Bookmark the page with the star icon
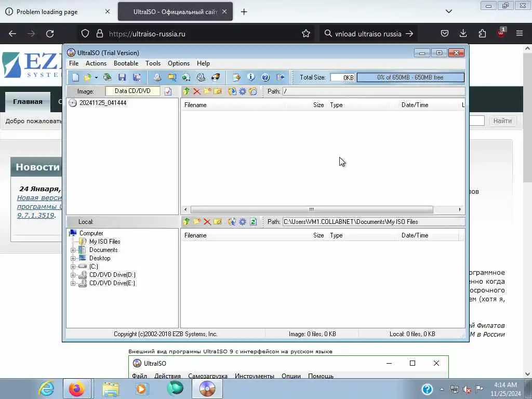 point(306,34)
